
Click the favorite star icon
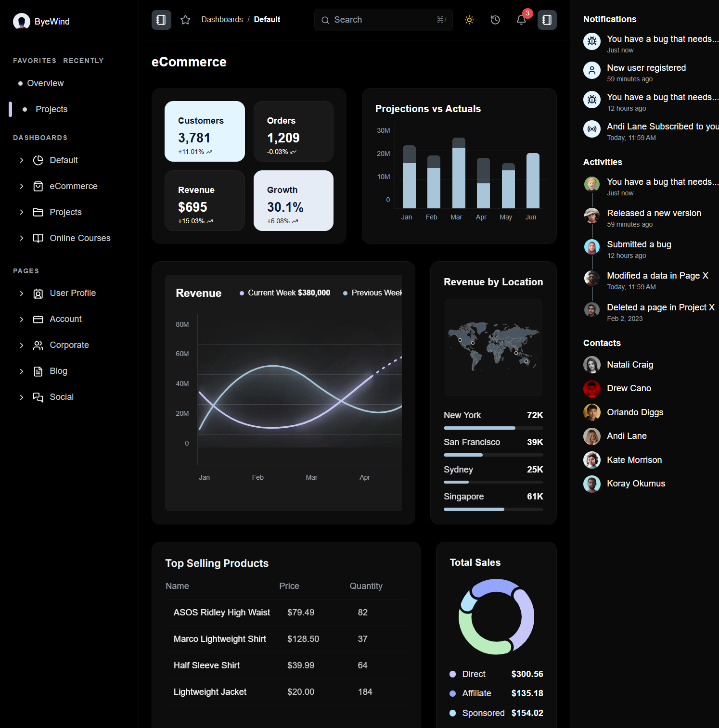click(185, 20)
